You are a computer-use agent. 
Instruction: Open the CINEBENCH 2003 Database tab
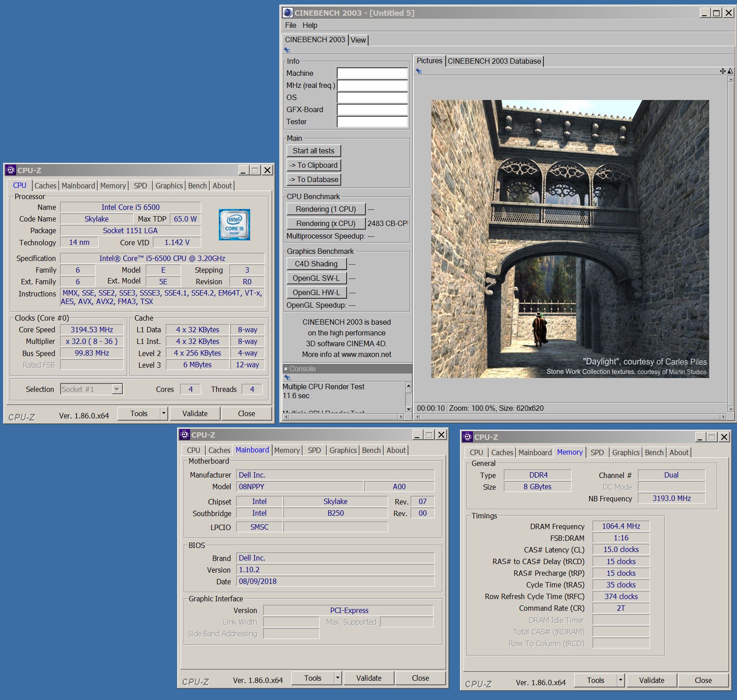coord(494,61)
